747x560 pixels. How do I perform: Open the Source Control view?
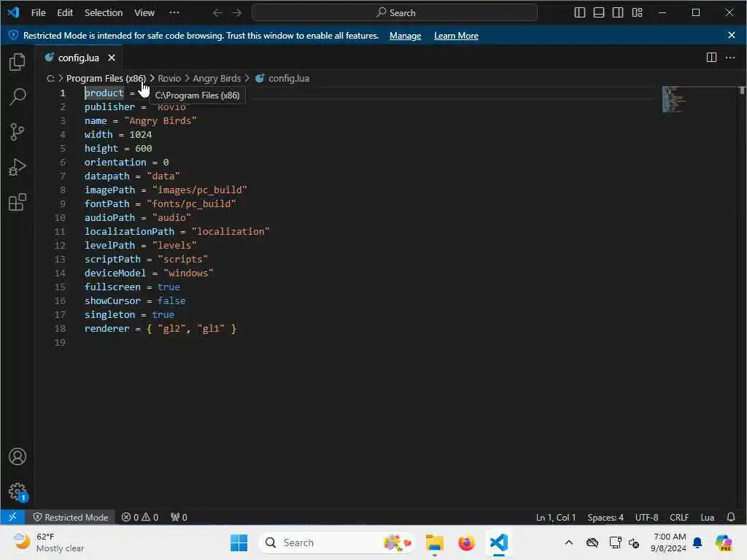coord(18,132)
